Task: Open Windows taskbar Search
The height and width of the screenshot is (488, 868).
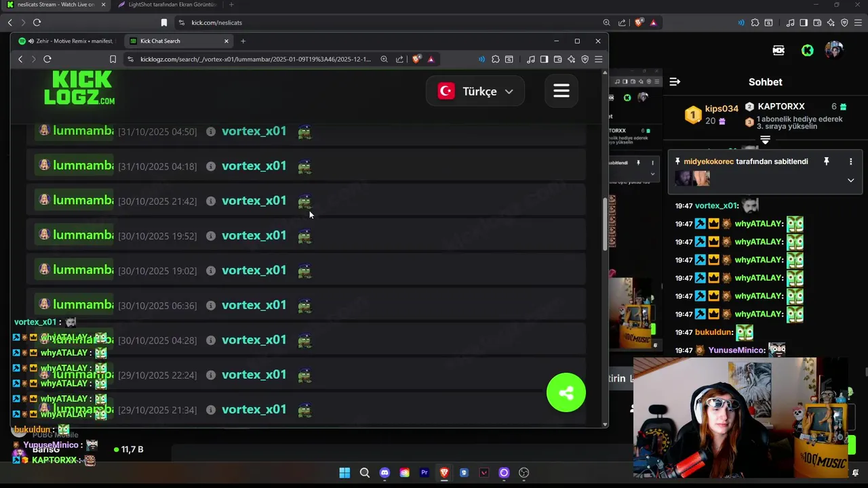Action: (365, 472)
